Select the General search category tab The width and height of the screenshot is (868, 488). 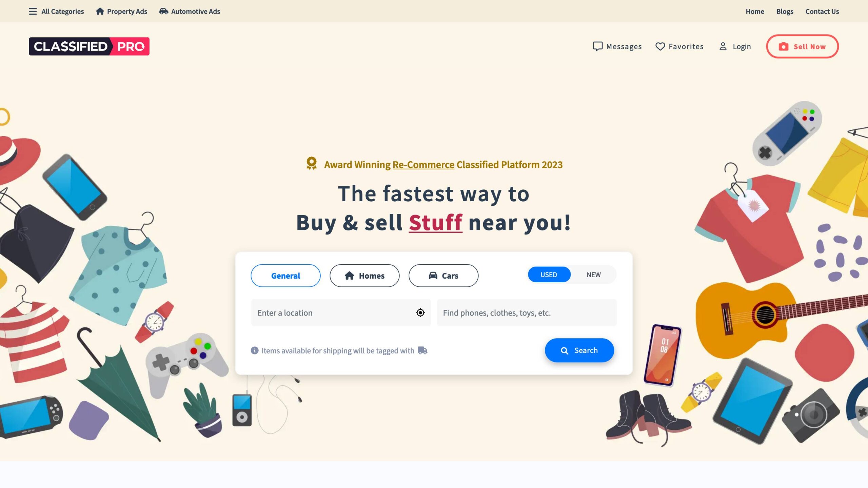285,276
